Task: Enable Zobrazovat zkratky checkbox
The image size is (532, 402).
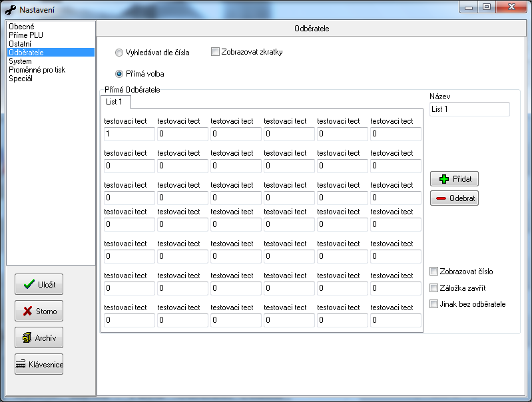Action: tap(215, 52)
